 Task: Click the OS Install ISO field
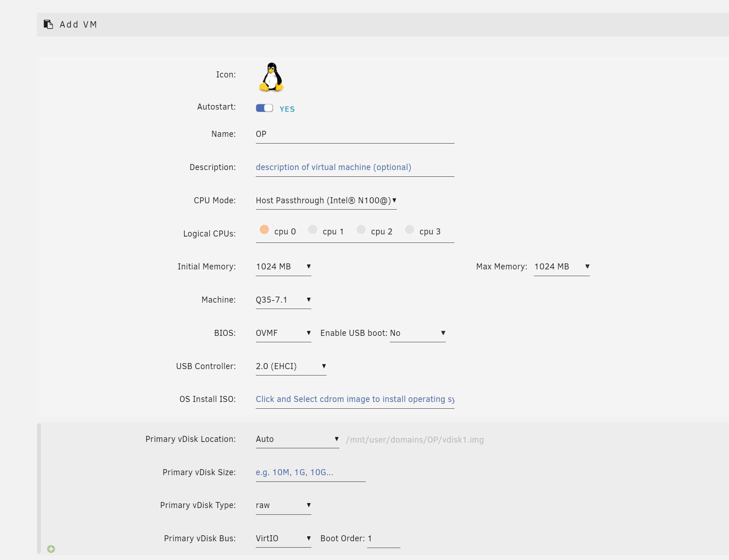[355, 399]
